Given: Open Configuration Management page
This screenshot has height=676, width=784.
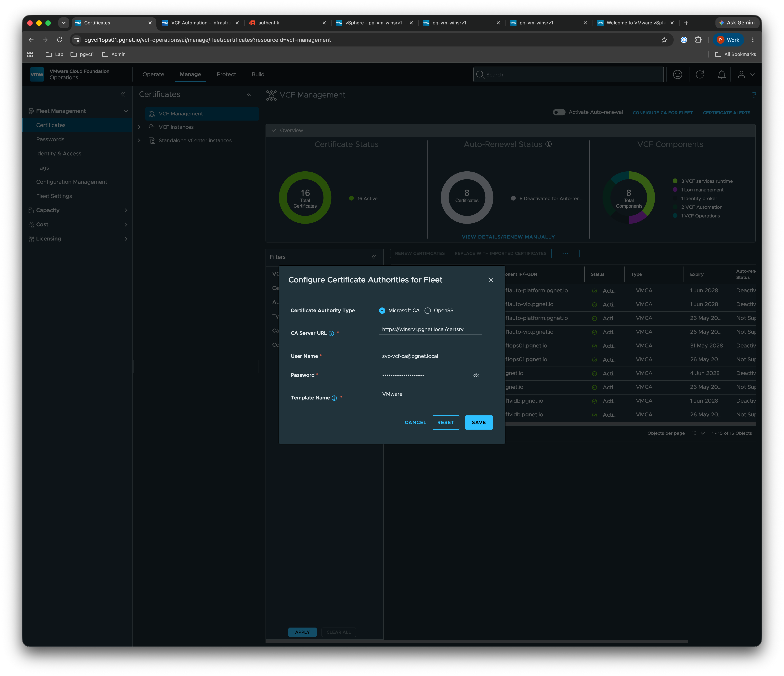Looking at the screenshot, I should pos(72,182).
